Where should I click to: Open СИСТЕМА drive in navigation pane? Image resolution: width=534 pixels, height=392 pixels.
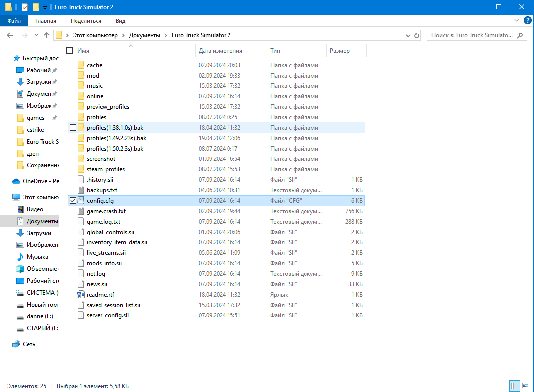pyautogui.click(x=37, y=293)
